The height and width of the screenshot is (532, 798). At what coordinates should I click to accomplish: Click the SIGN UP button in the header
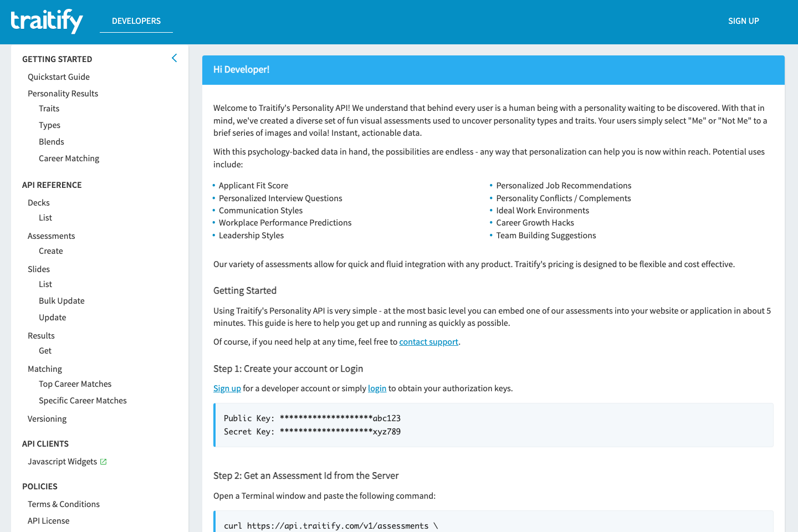coord(743,21)
